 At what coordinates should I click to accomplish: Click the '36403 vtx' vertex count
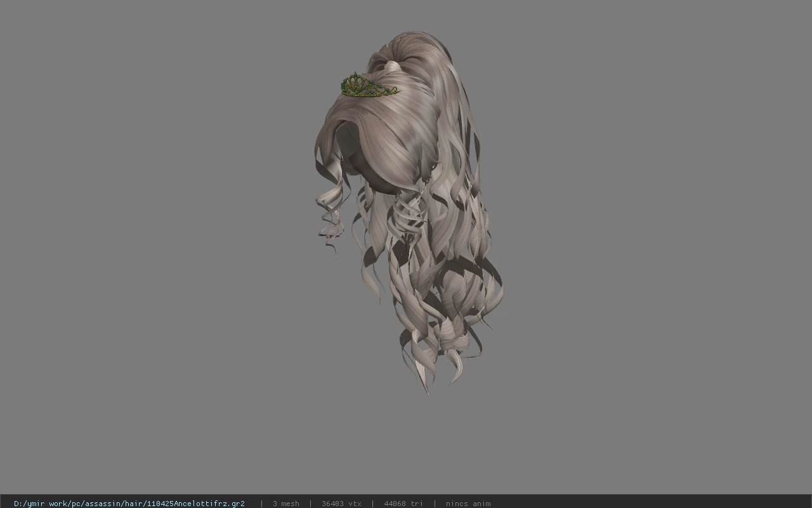[341, 504]
